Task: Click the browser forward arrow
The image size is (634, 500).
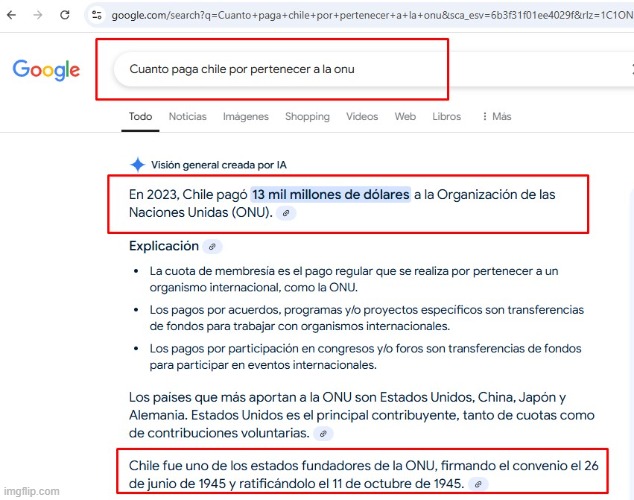Action: (x=38, y=15)
